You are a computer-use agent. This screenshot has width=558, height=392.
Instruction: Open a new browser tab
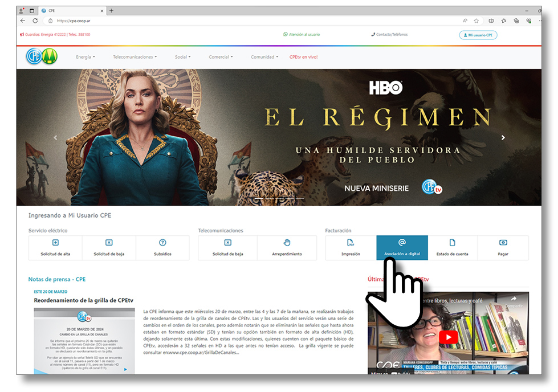pyautogui.click(x=111, y=11)
